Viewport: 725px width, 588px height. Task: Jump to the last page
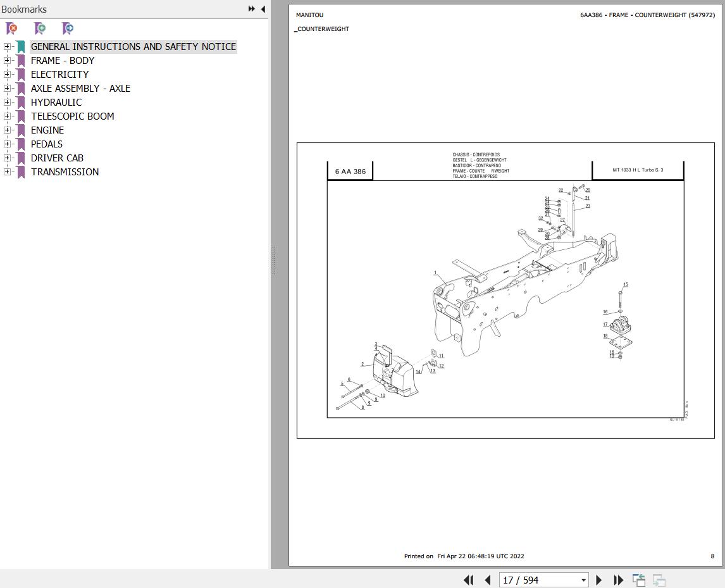[618, 580]
